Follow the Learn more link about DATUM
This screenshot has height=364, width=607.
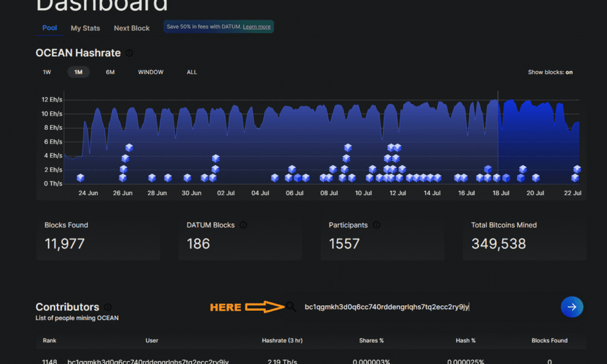click(x=257, y=27)
